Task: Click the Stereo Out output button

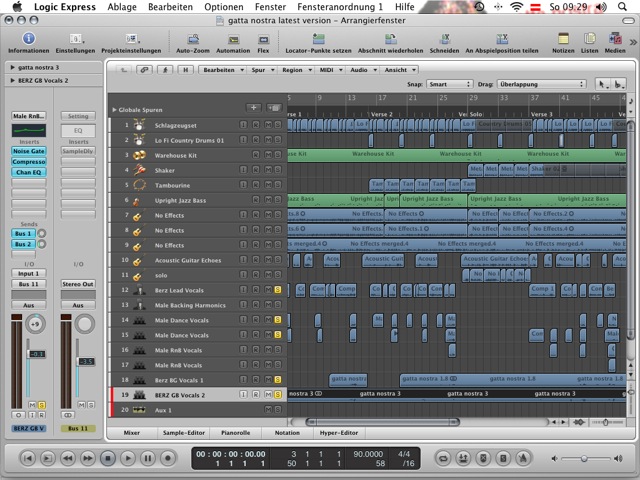Action: [78, 284]
